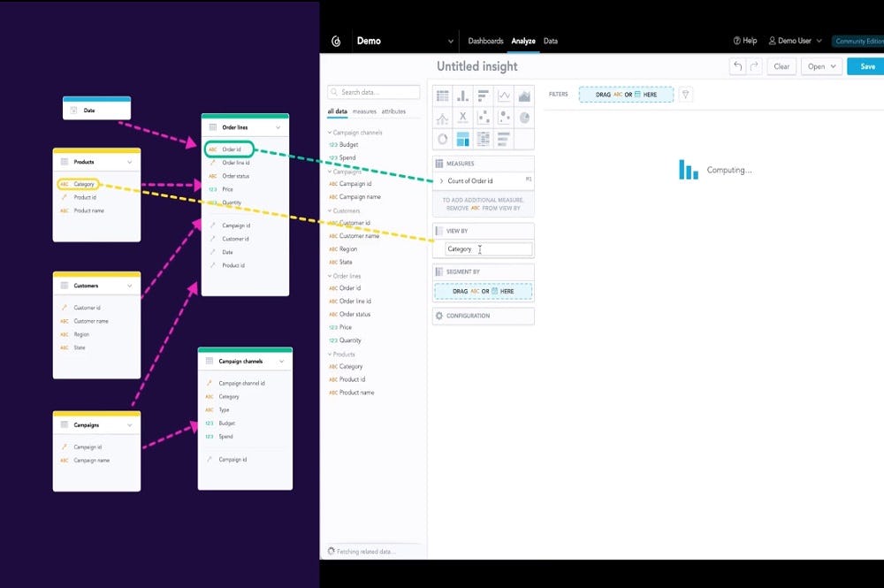Choose the Area chart visualization type

(524, 95)
